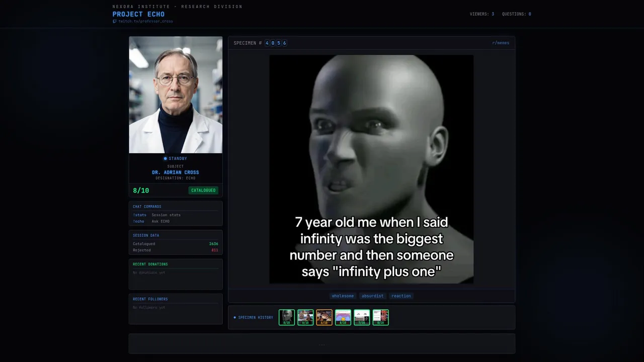Click the green 8/10 rating score
This screenshot has height=362, width=644.
click(141, 191)
